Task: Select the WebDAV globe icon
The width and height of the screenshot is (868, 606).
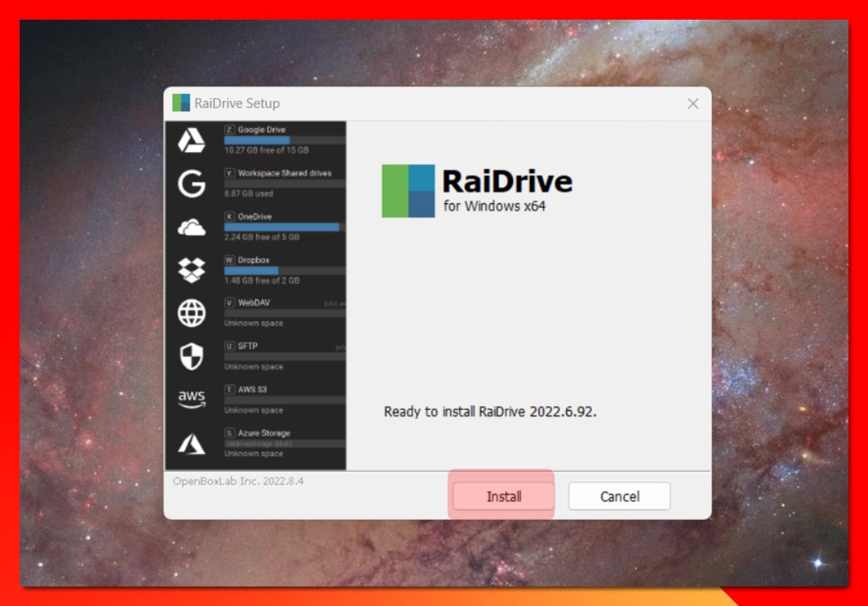Action: (191, 313)
